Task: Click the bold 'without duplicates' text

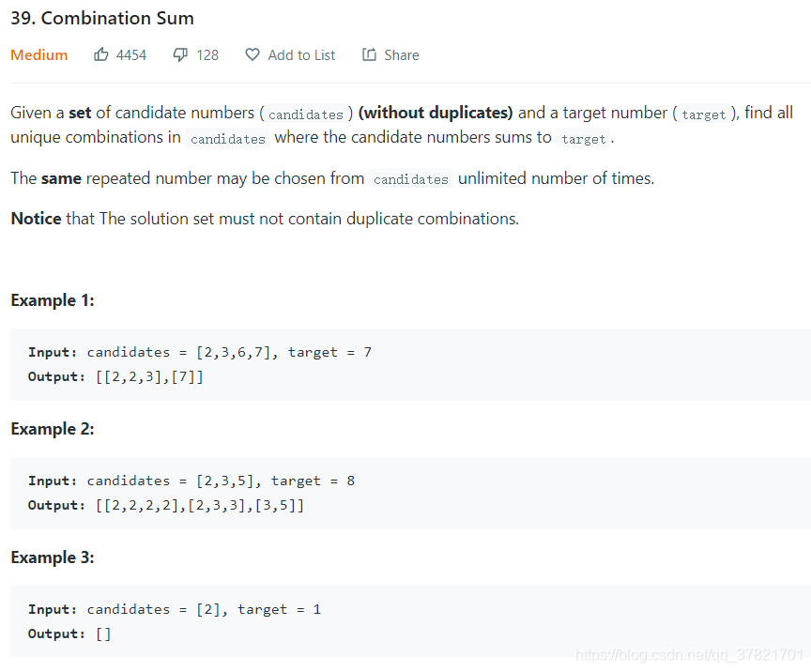Action: pos(436,113)
